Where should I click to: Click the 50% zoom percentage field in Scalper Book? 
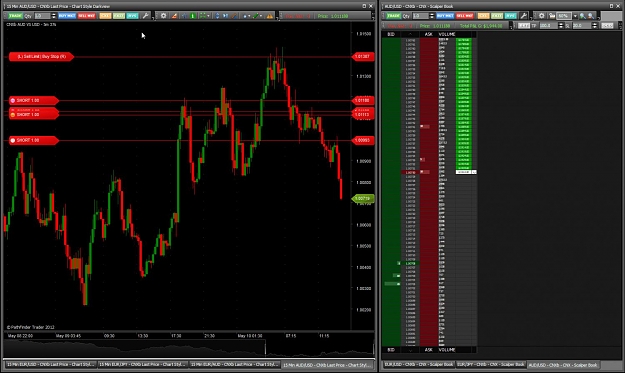click(564, 16)
